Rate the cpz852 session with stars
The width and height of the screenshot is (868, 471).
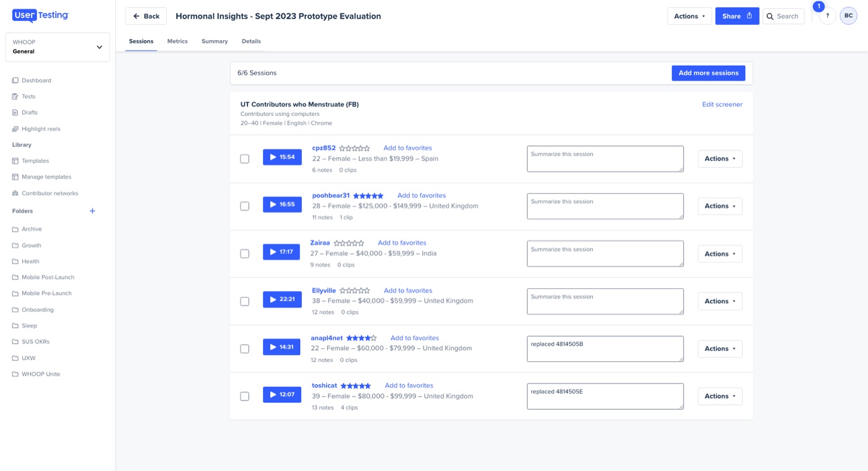point(355,149)
